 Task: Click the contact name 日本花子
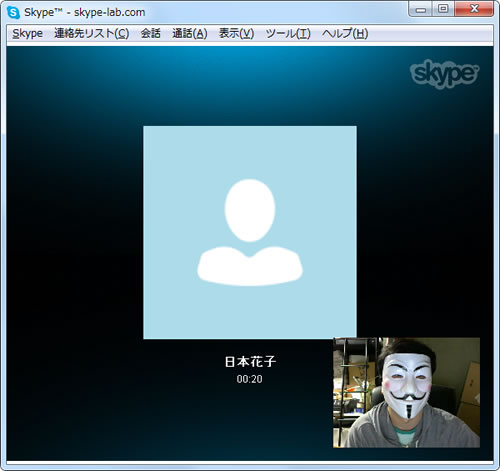click(x=250, y=362)
